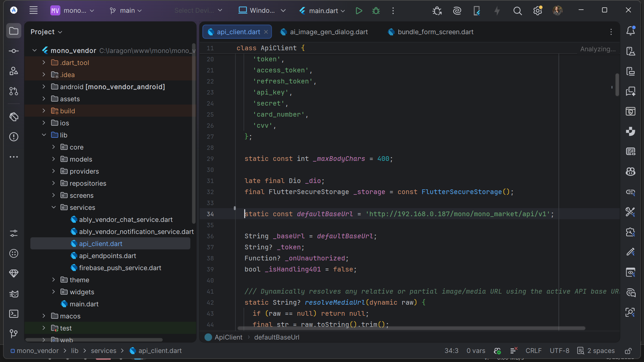Open the Terminal tool window
Screen dimensions: 644x362
(14, 314)
